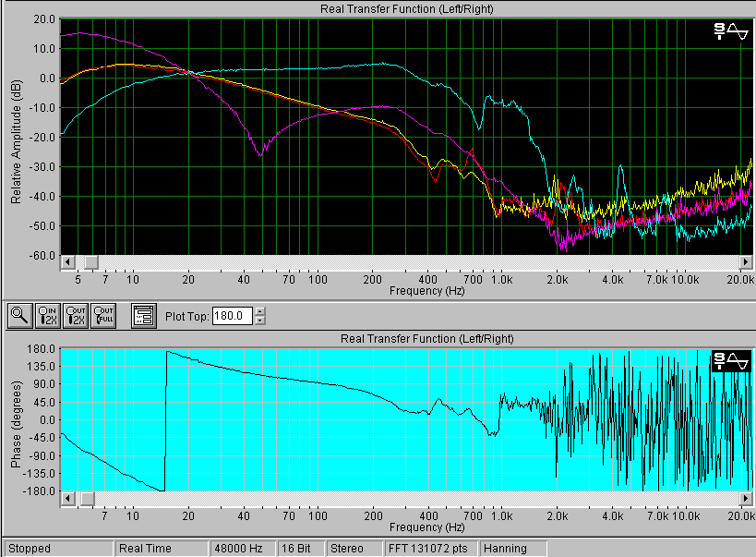Click the Zoom Out 2X button

pyautogui.click(x=76, y=317)
